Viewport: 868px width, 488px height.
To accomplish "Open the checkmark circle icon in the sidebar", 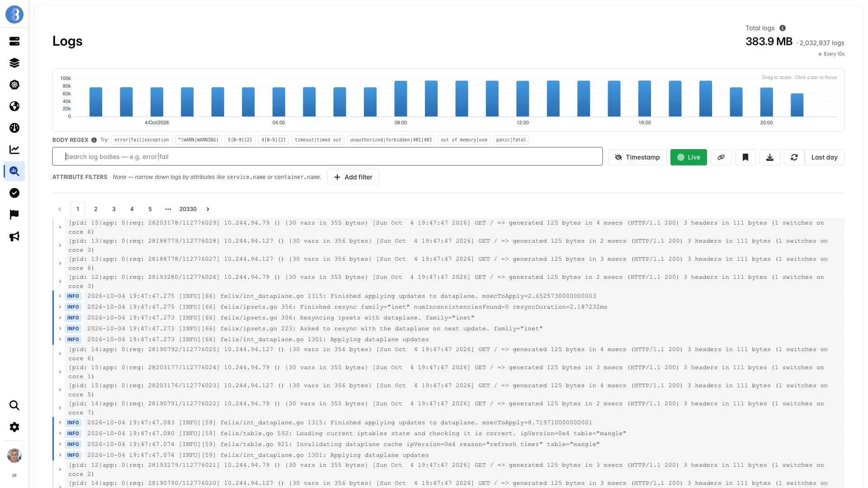I will 14,193.
